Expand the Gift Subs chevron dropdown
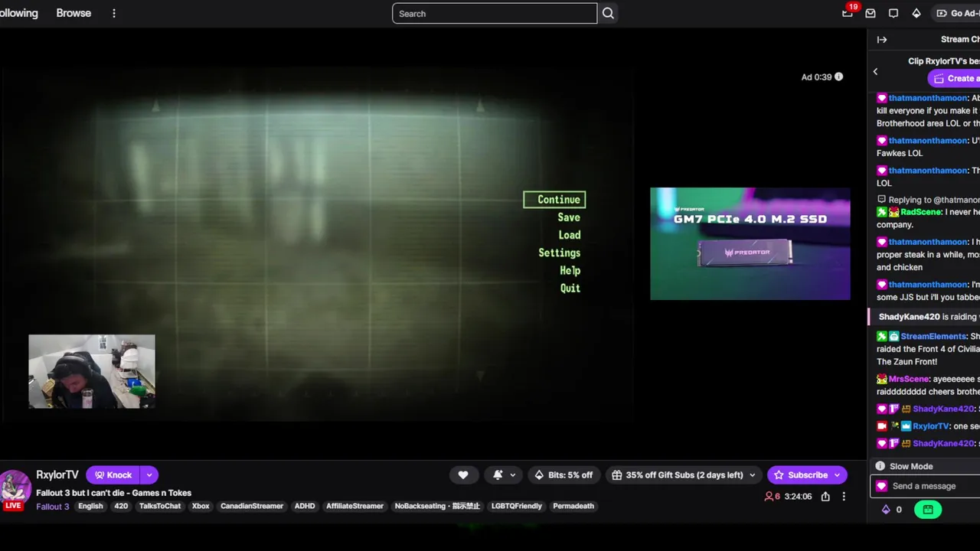980x551 pixels. point(753,475)
